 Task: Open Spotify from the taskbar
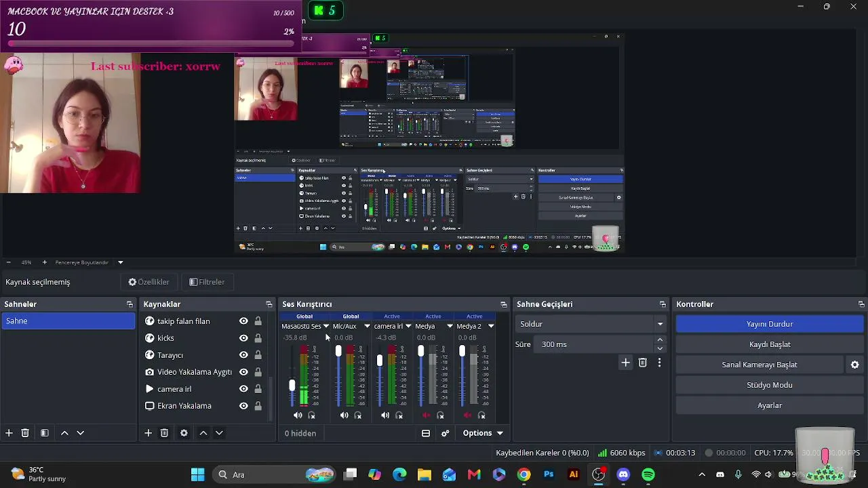click(x=648, y=474)
